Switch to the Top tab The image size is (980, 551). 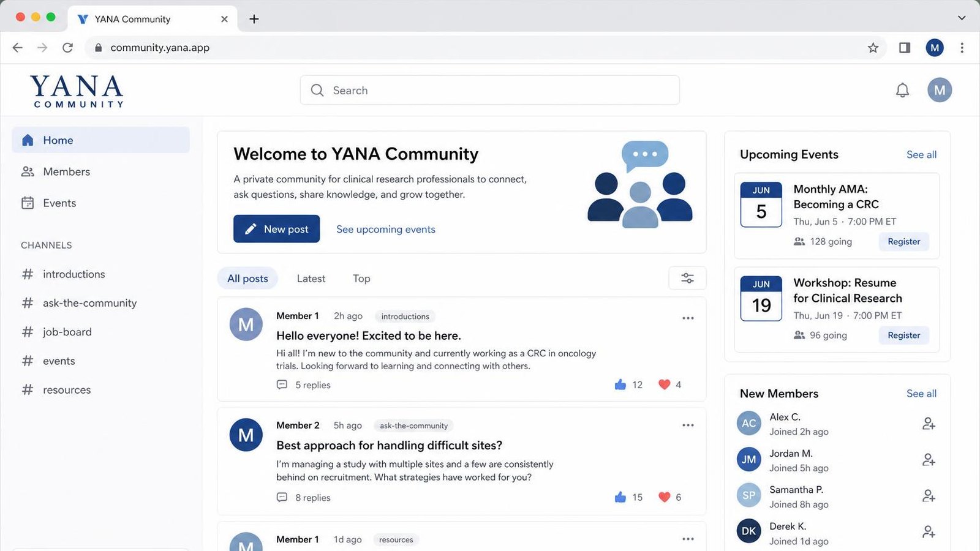point(361,279)
